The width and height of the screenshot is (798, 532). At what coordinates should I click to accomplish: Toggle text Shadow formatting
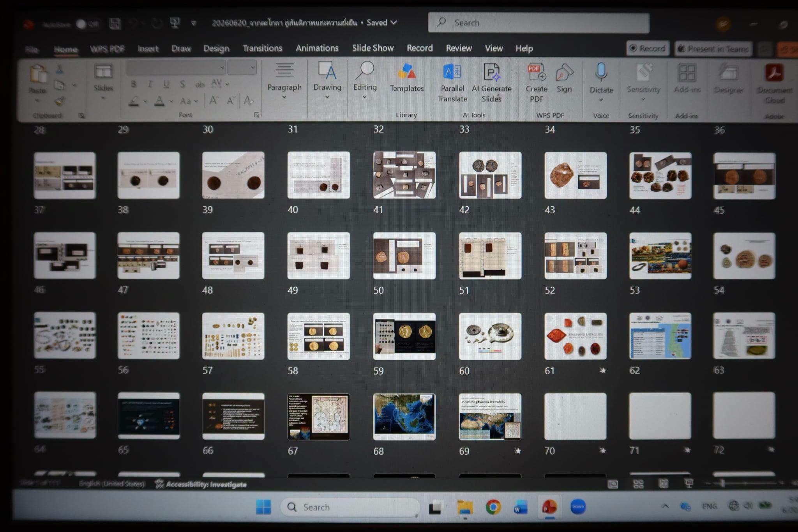(x=182, y=84)
